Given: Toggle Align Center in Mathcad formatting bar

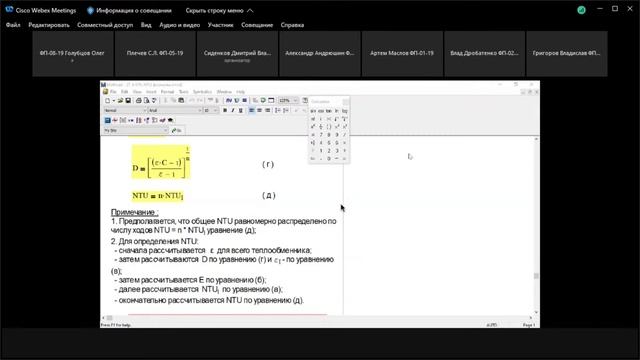Looking at the screenshot, I should point(259,110).
